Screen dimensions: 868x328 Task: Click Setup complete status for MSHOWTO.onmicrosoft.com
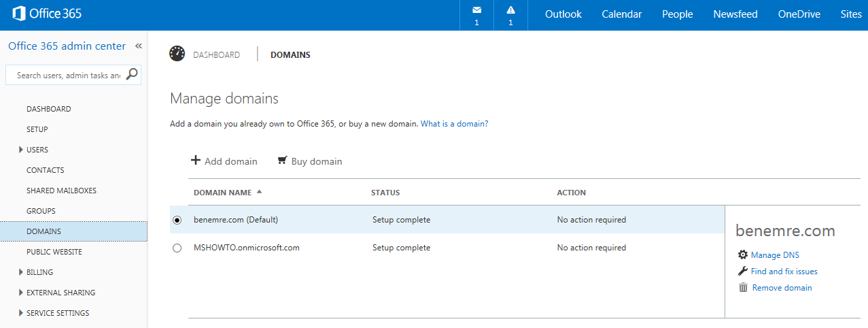tap(401, 248)
